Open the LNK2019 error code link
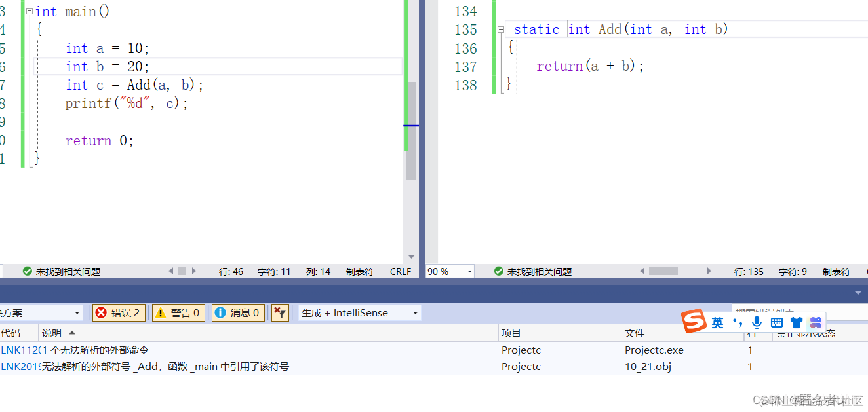Screen dimensions: 868x412 20,366
